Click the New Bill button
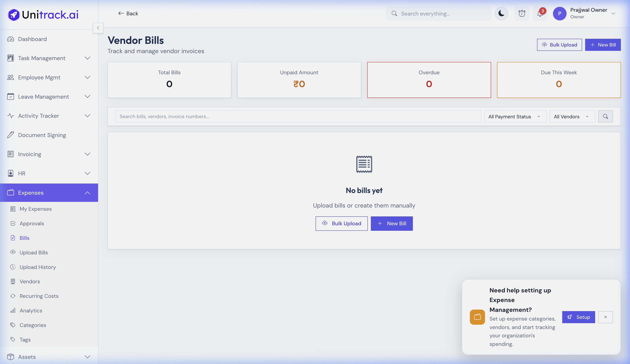The width and height of the screenshot is (630, 364). (x=603, y=45)
